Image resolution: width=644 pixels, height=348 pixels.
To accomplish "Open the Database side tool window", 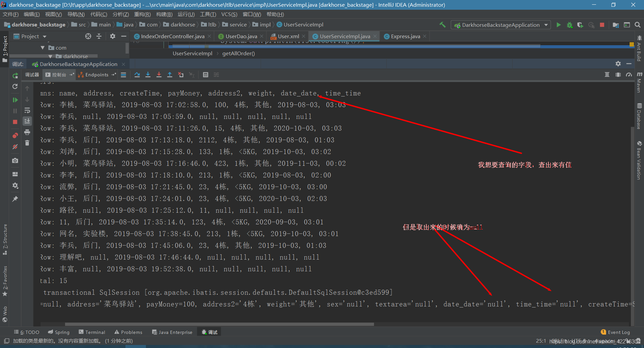I will click(x=639, y=116).
